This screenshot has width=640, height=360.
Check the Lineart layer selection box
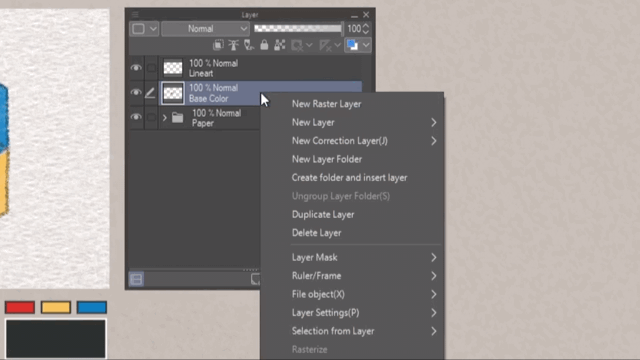(x=151, y=68)
